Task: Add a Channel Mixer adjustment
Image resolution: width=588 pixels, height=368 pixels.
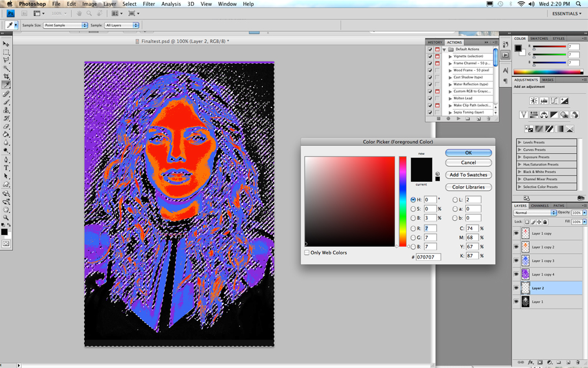Action: (x=574, y=115)
